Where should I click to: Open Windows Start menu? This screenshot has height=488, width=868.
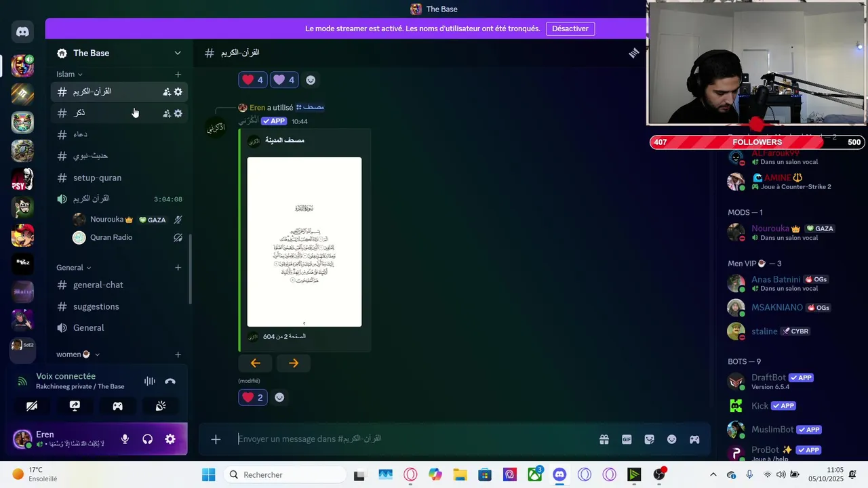208,474
